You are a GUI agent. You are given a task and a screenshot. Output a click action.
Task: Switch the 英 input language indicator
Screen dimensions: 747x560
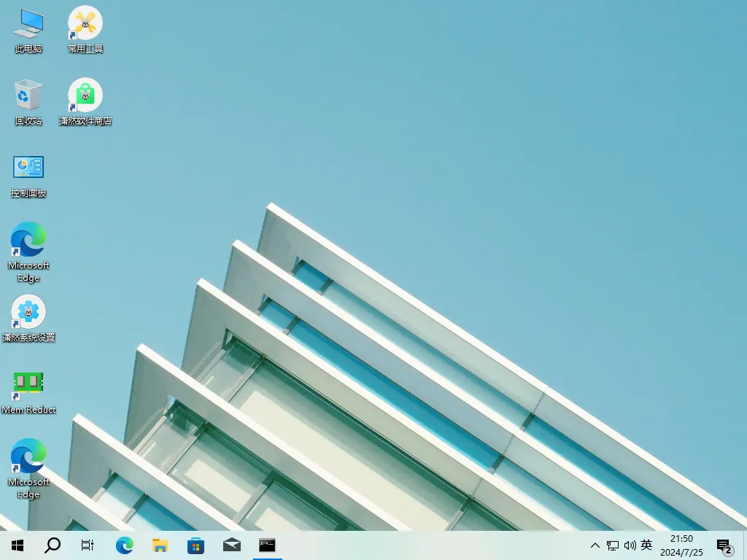tap(646, 545)
